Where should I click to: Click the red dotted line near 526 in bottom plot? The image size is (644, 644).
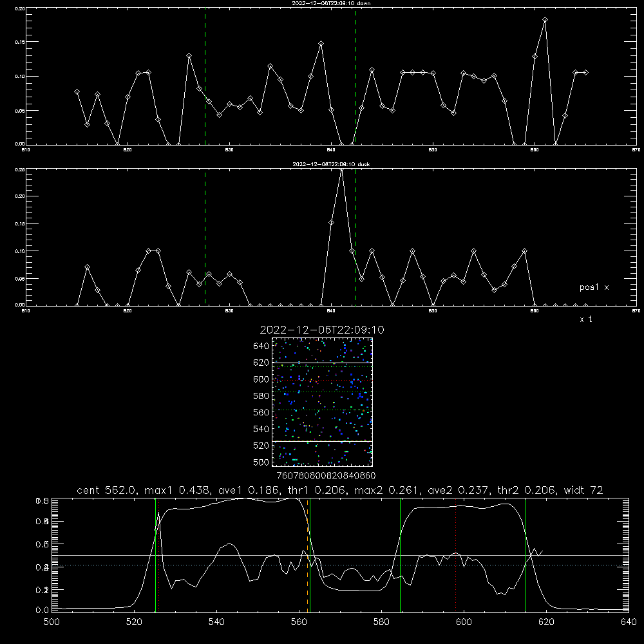click(158, 554)
